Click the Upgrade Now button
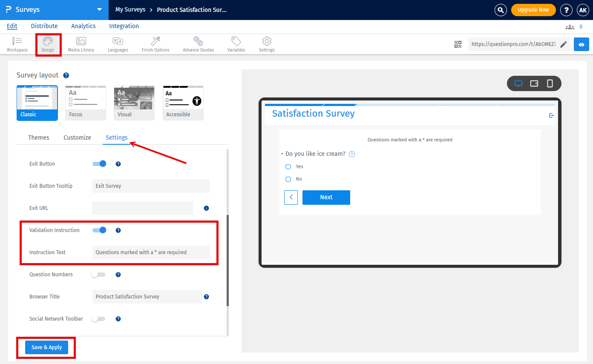Viewport: 593px width, 364px height. tap(533, 9)
